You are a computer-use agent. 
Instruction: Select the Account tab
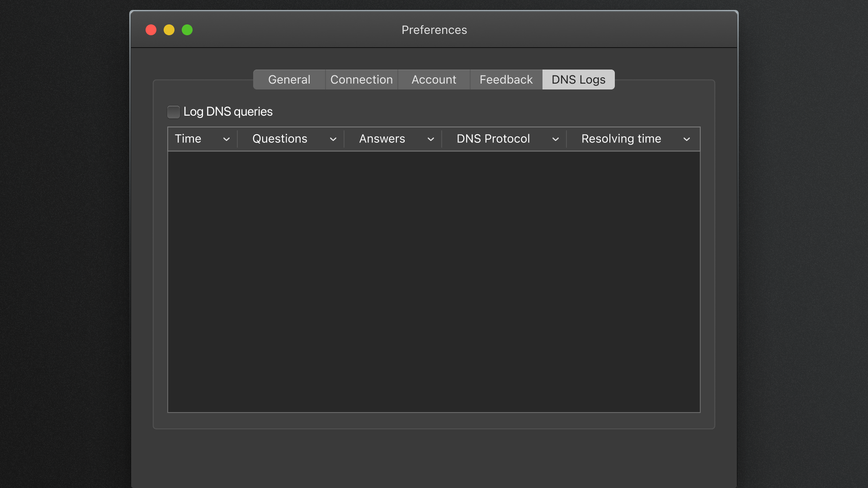click(x=434, y=80)
